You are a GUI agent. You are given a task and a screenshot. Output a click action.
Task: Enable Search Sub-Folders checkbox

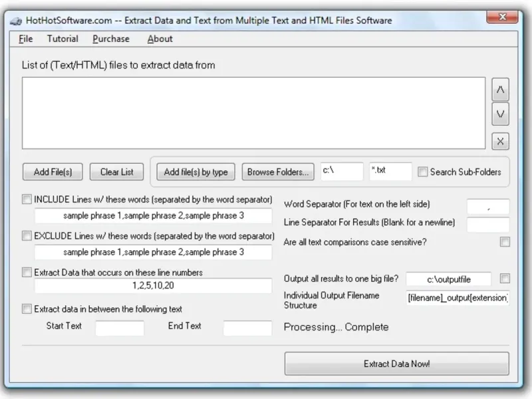point(422,172)
